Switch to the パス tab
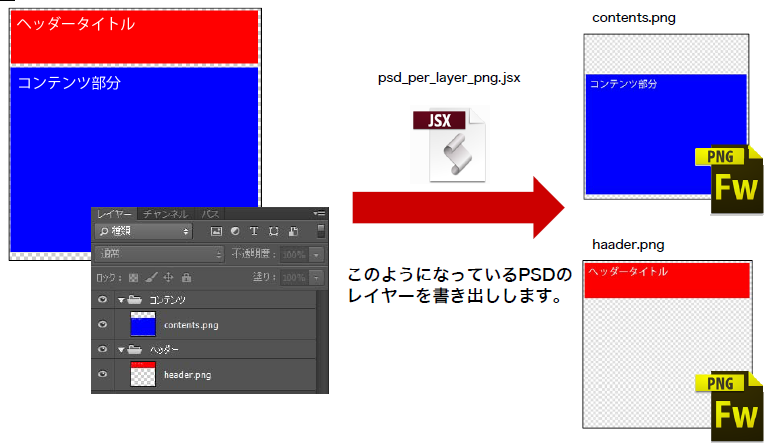774x448 pixels. (x=210, y=214)
